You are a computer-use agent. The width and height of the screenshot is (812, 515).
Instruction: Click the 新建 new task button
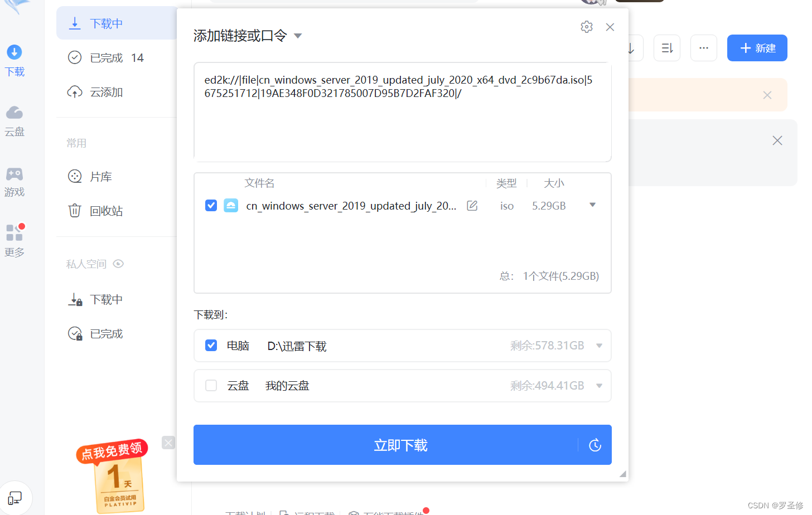pos(757,48)
